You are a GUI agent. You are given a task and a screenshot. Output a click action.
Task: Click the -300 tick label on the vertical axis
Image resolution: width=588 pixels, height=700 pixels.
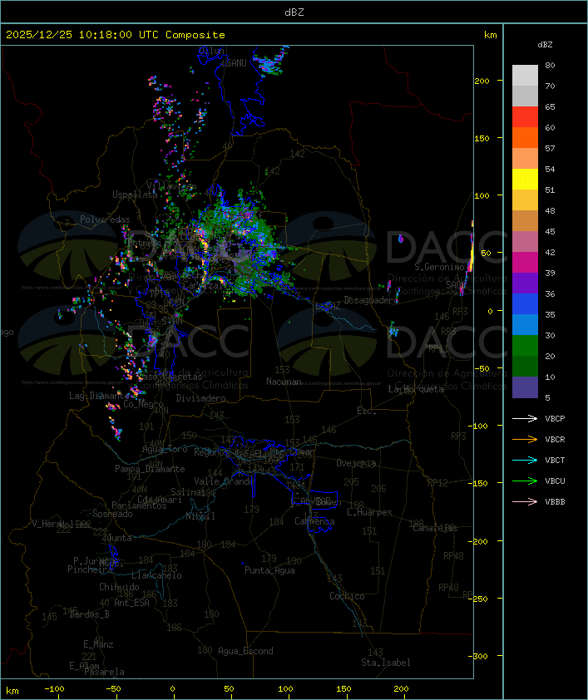coord(477,656)
